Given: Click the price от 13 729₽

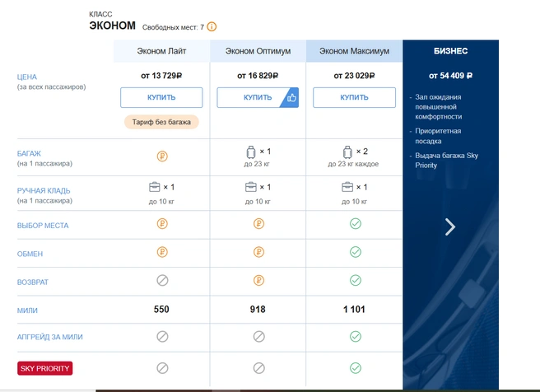Looking at the screenshot, I should click(x=161, y=76).
